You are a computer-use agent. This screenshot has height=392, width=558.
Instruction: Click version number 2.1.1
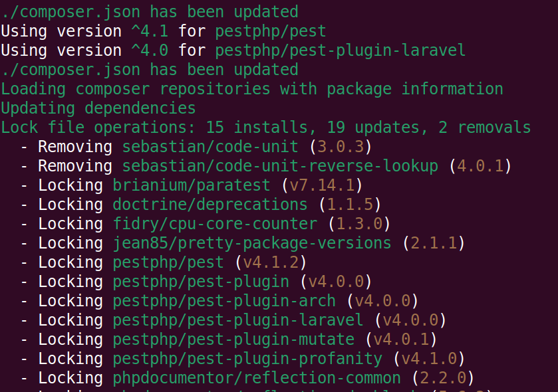(x=434, y=243)
